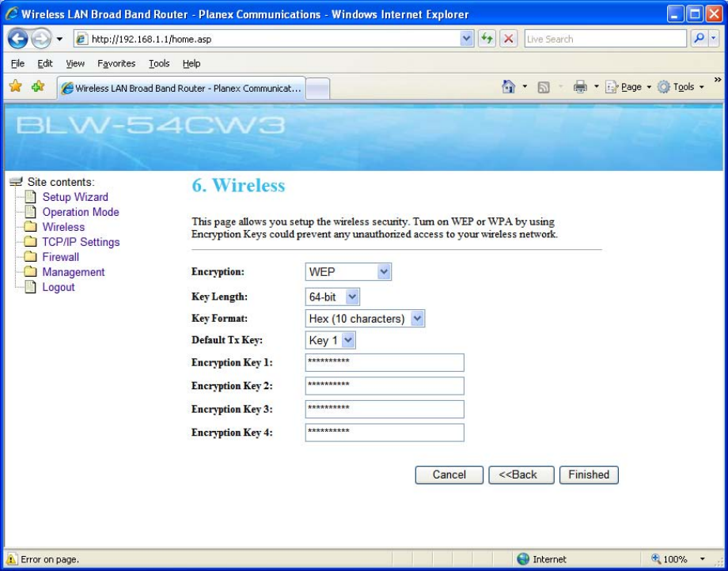
Task: Click the address bar URL field
Action: click(x=274, y=39)
